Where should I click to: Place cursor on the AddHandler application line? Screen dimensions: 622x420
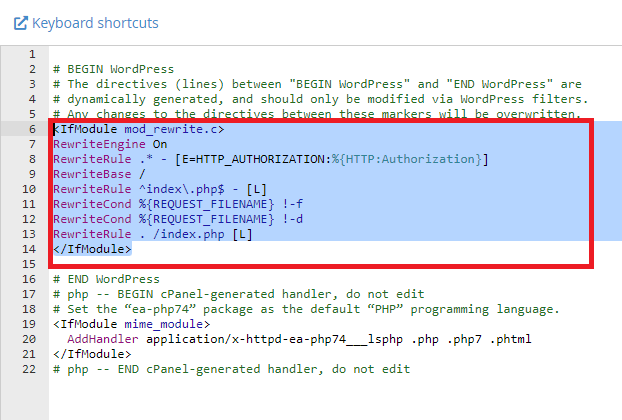(x=300, y=339)
